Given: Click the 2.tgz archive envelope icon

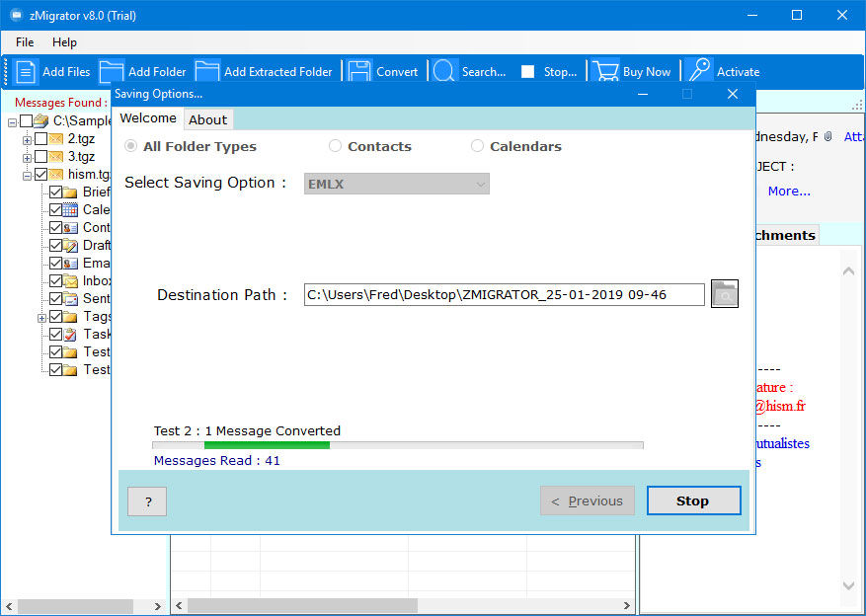Looking at the screenshot, I should [x=55, y=138].
